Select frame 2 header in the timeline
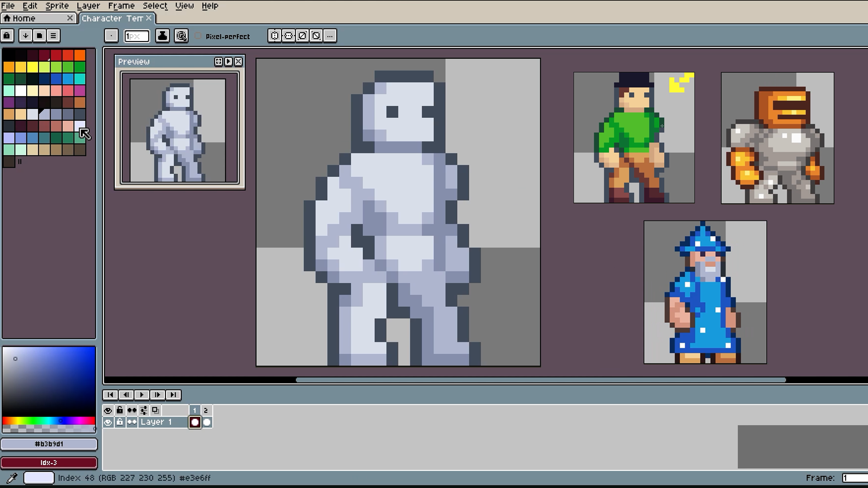This screenshot has width=868, height=488. pos(206,410)
